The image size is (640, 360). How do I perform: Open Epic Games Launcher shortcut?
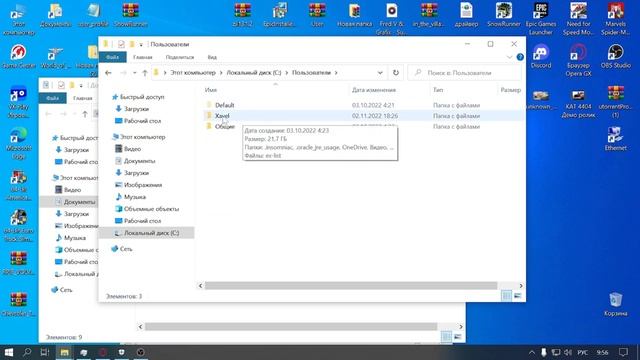tap(541, 18)
